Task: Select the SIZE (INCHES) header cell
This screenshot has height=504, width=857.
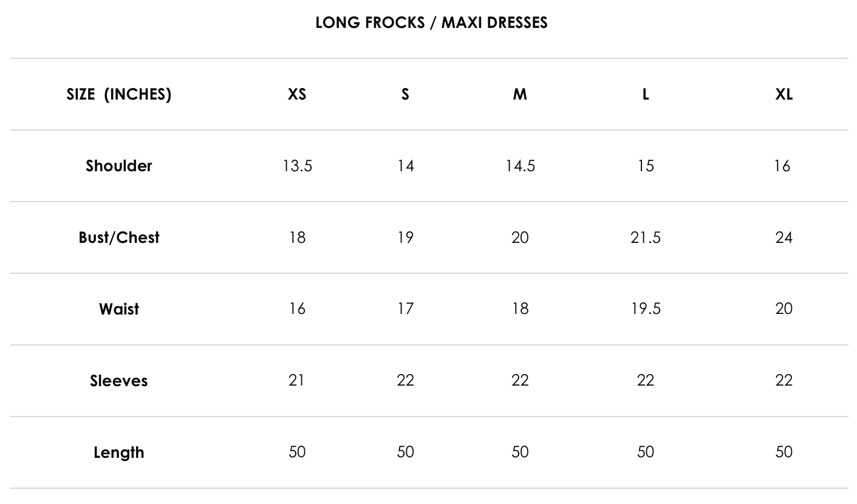Action: pos(119,94)
